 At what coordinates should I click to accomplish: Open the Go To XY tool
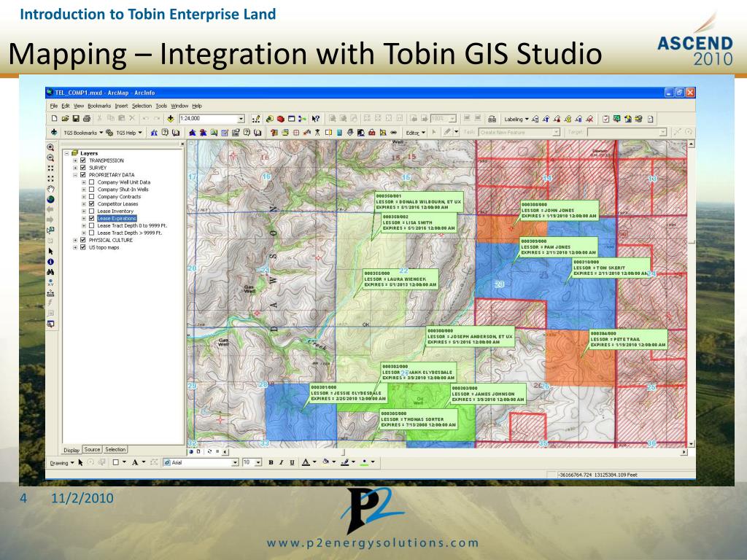tap(50, 282)
